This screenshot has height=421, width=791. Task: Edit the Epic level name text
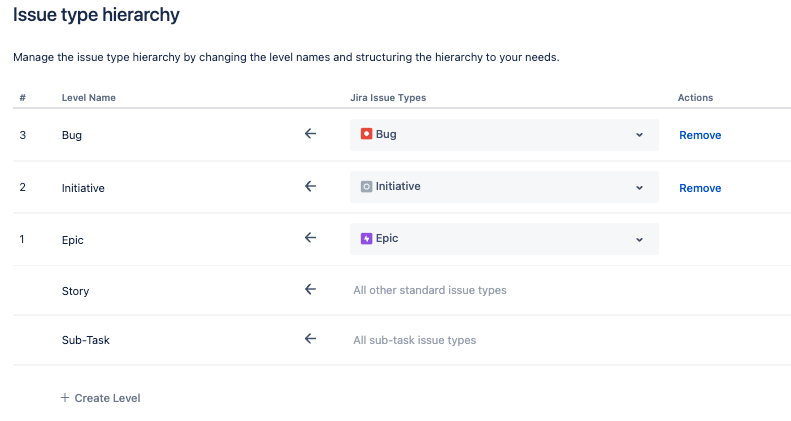[73, 240]
